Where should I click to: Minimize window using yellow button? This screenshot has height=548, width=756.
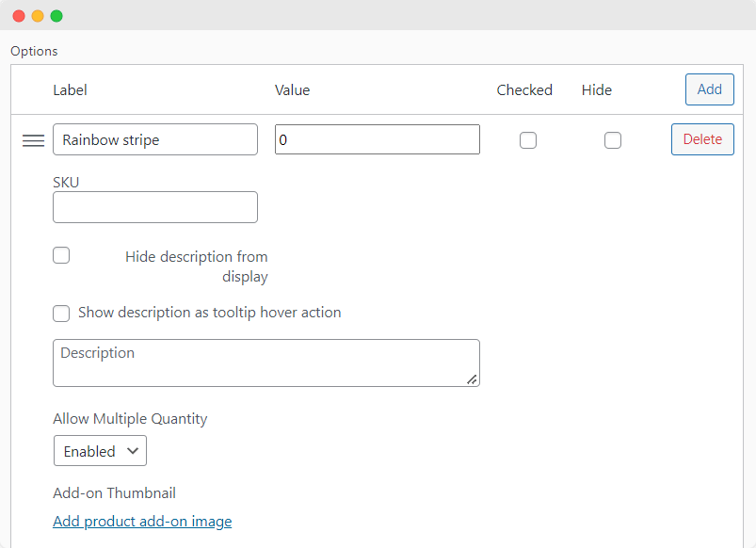pyautogui.click(x=38, y=16)
